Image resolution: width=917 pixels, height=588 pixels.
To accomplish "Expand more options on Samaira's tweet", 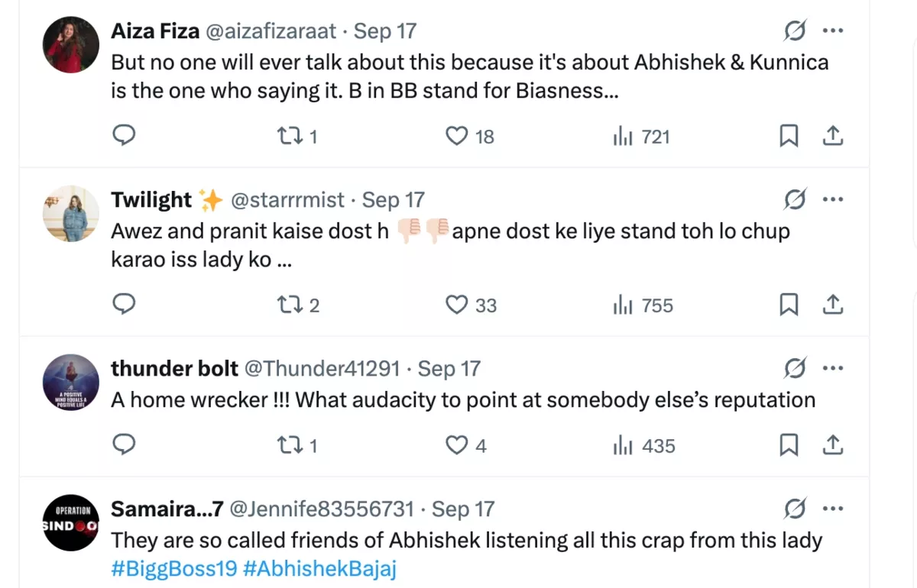I will [832, 509].
